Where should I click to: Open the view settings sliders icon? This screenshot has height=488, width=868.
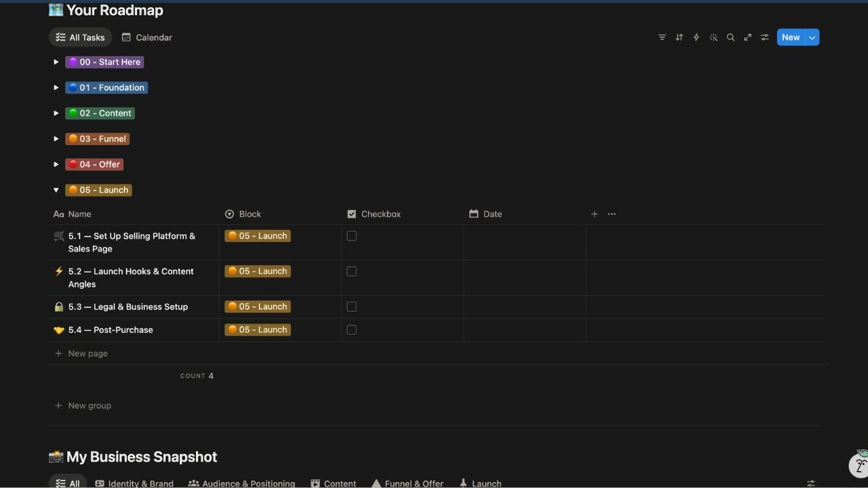[764, 37]
